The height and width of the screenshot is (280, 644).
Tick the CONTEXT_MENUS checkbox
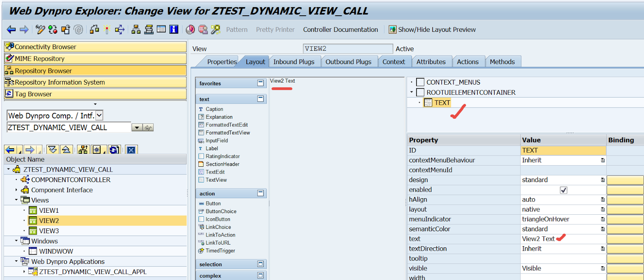(420, 82)
